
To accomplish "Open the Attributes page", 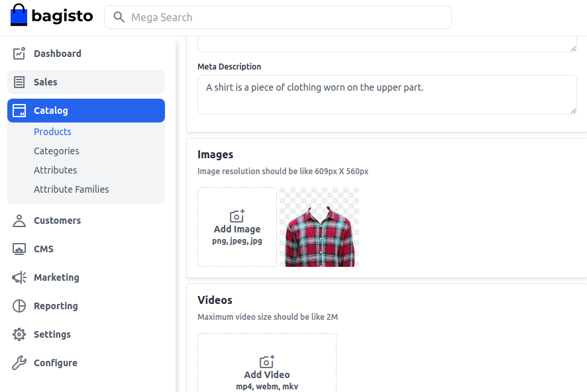I will tap(55, 170).
